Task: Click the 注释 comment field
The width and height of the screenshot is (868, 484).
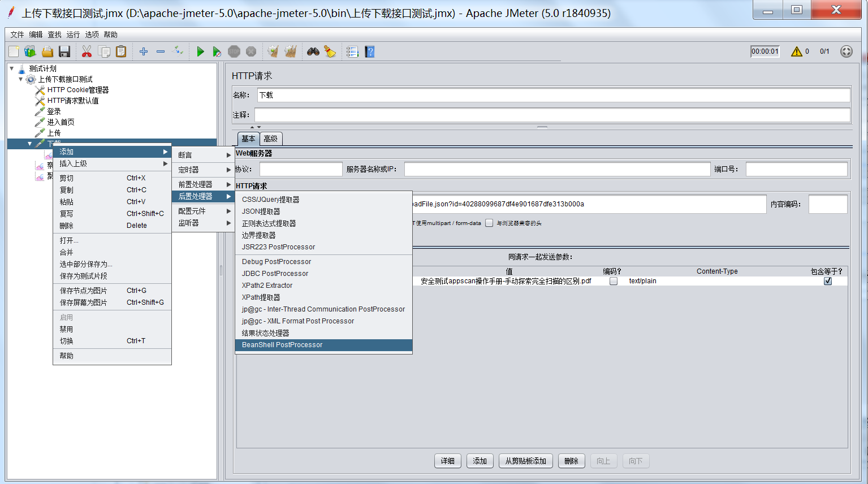Action: [x=552, y=115]
